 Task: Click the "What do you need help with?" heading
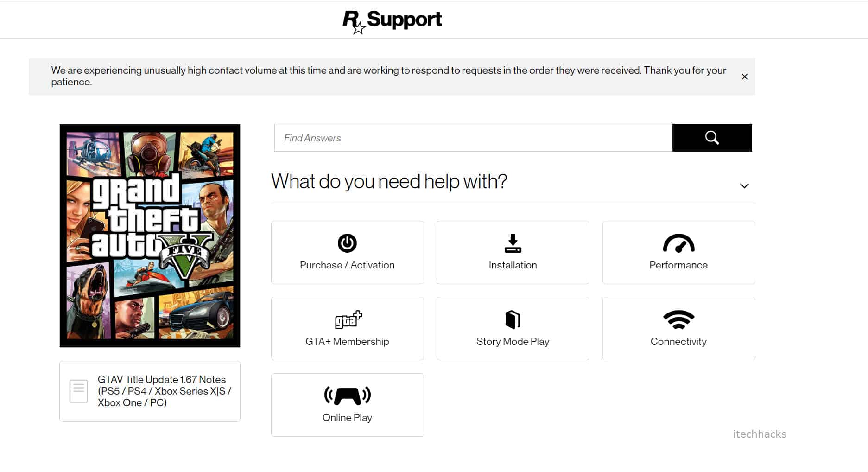click(x=389, y=181)
